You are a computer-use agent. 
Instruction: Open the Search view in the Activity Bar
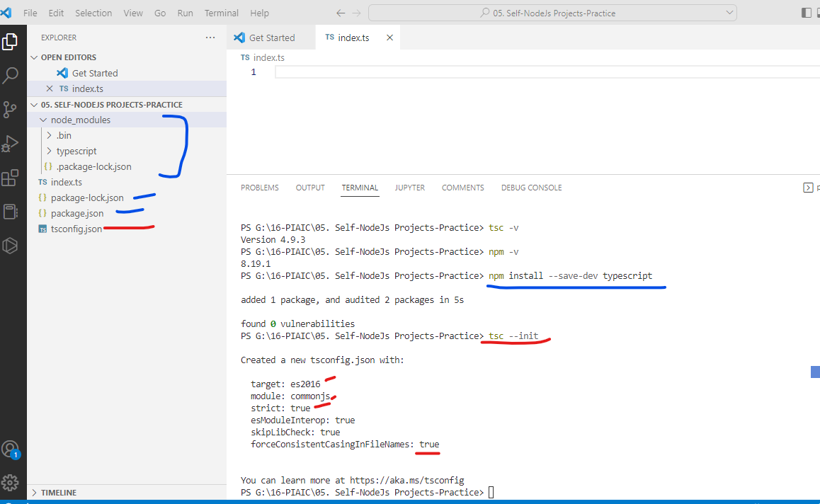[x=11, y=74]
